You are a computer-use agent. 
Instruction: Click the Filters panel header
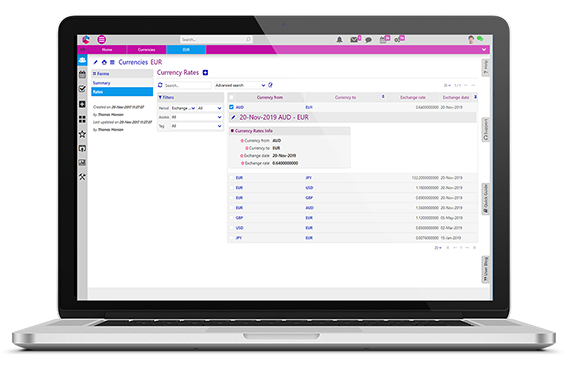(190, 97)
